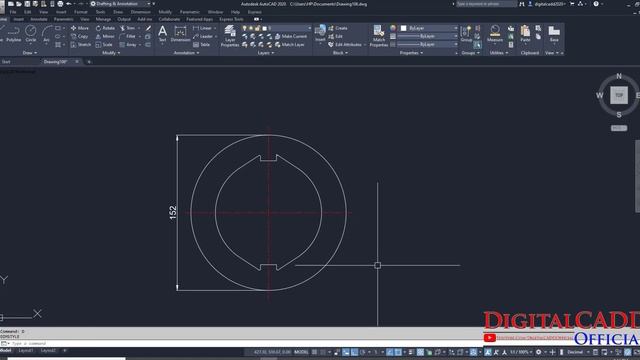Select the Dimension tool
640x360 pixels.
(180, 34)
